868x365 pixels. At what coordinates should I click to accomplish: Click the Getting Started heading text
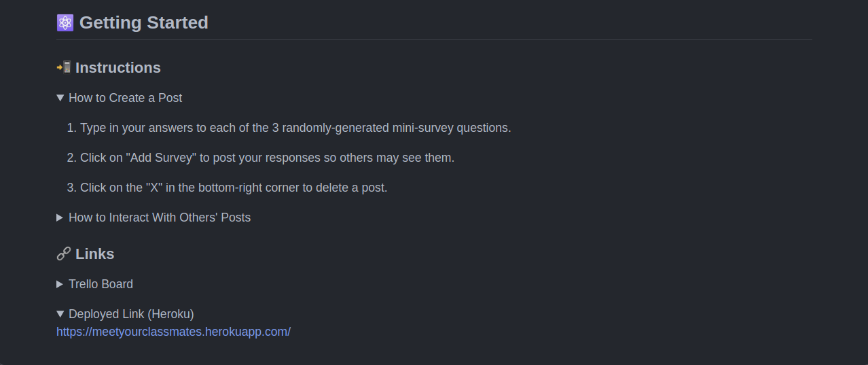coord(144,22)
